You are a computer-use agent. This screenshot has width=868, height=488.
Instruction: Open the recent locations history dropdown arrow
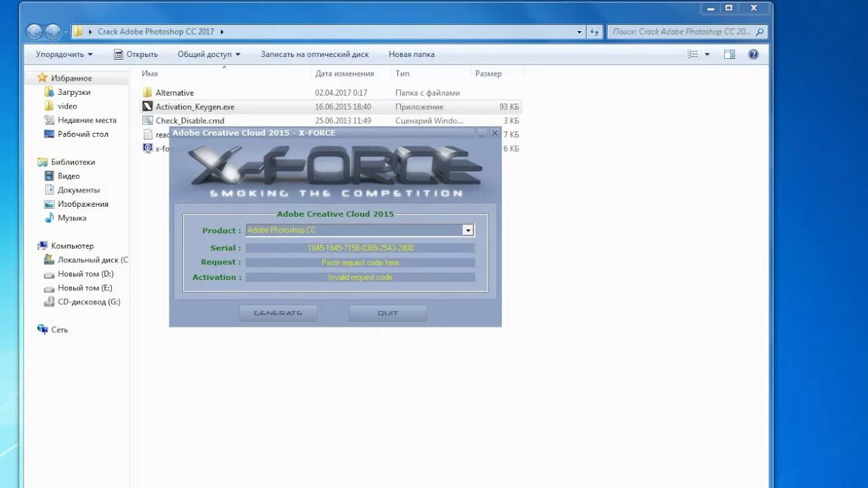tap(65, 33)
